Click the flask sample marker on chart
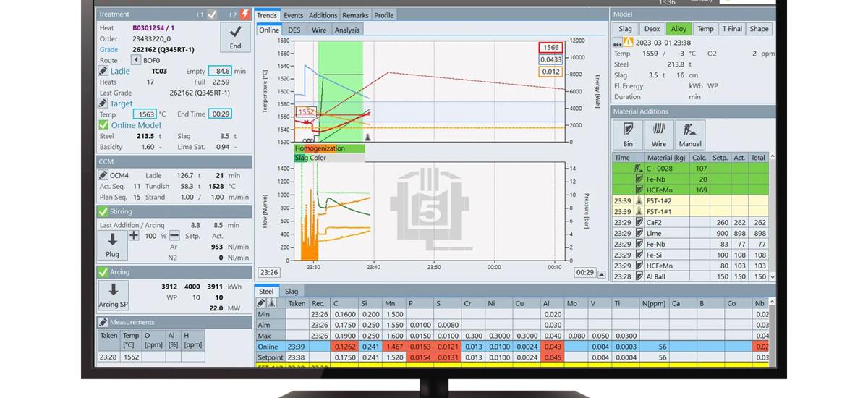This screenshot has width=868, height=398. (x=367, y=137)
